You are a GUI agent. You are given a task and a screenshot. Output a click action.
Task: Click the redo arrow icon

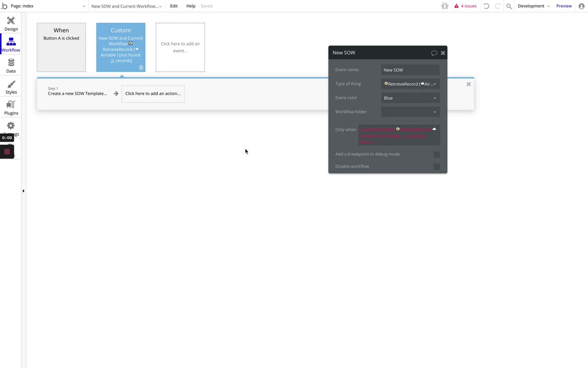coord(498,6)
